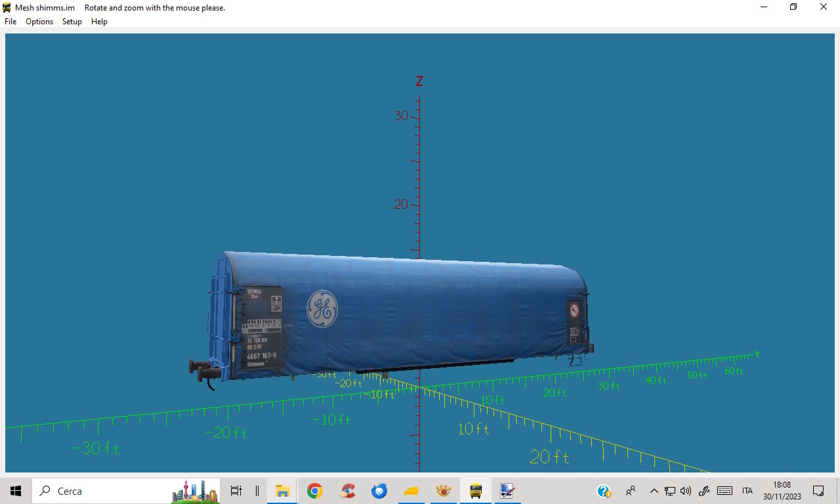The width and height of the screenshot is (840, 504).
Task: Open the Options menu
Action: [x=39, y=22]
